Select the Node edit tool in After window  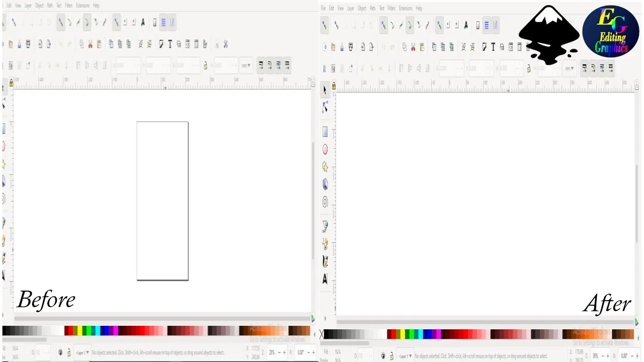325,107
